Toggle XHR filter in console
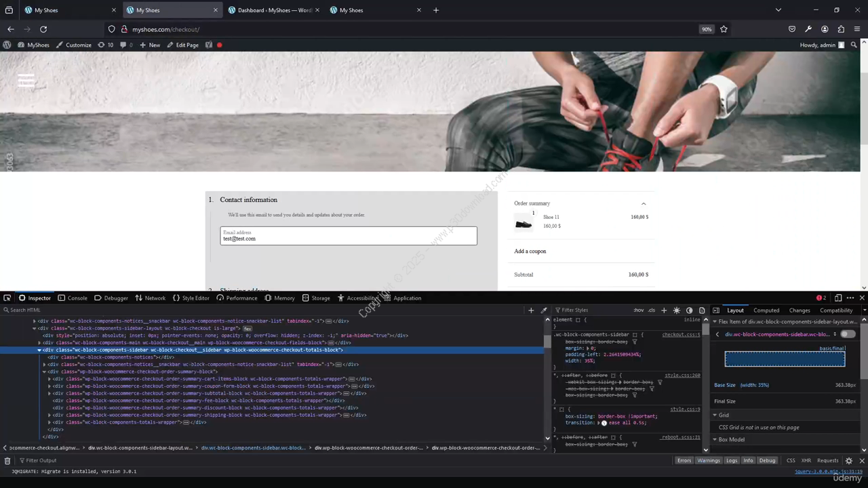 pyautogui.click(x=806, y=460)
